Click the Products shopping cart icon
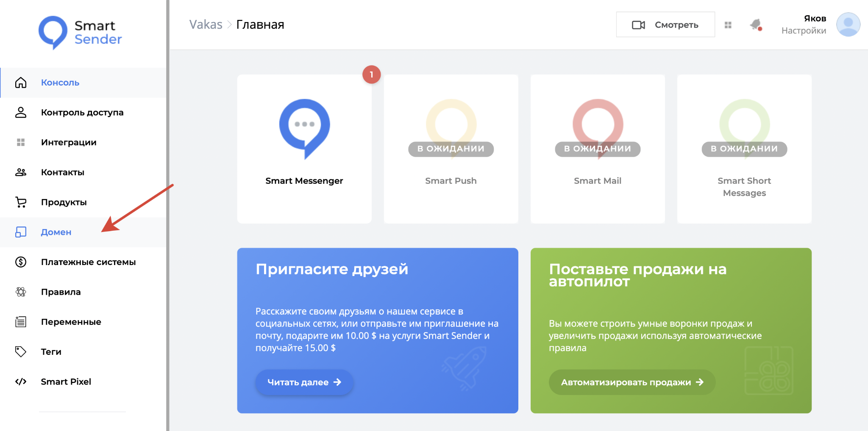 [21, 202]
